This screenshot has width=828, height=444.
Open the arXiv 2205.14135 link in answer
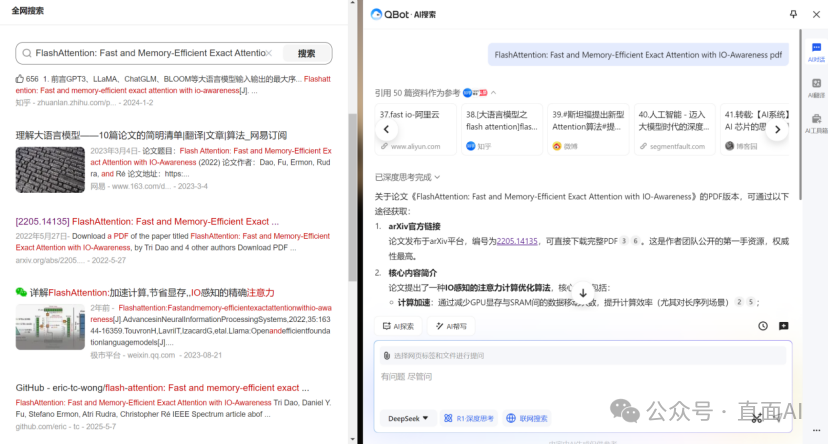tap(517, 241)
